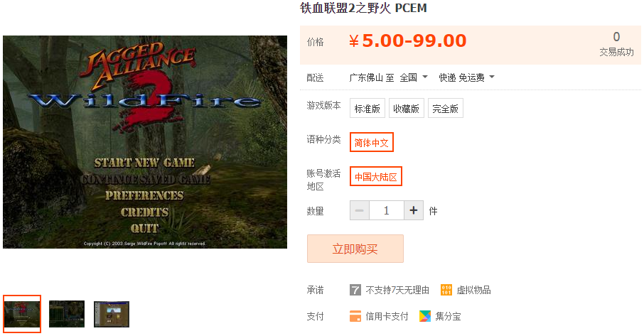View the second product thumbnail
644x336 pixels.
point(67,314)
